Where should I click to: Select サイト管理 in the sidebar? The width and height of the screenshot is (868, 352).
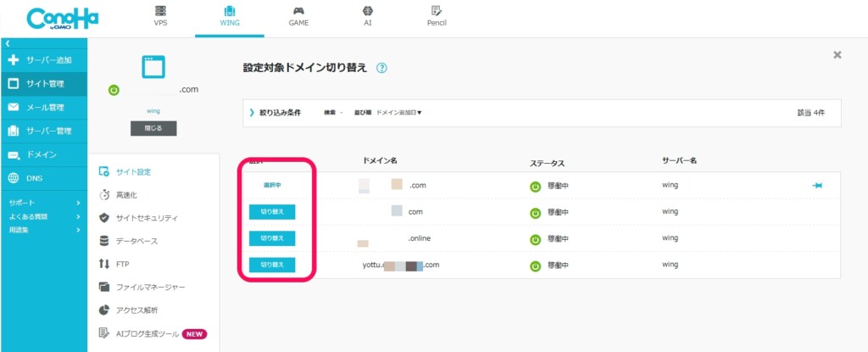[x=44, y=84]
